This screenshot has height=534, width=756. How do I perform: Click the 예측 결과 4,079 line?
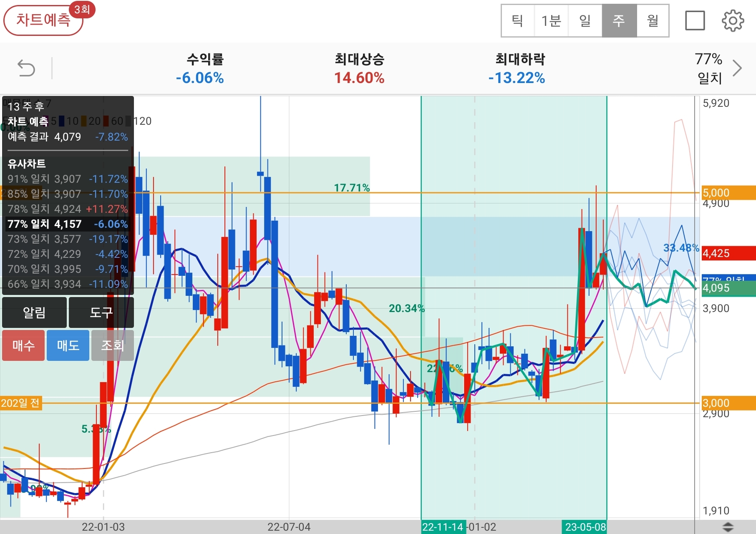68,137
